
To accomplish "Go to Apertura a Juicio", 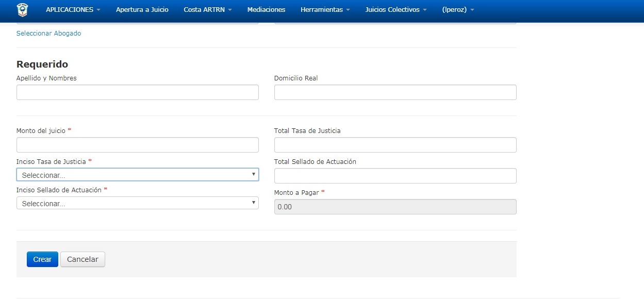I will click(x=142, y=10).
